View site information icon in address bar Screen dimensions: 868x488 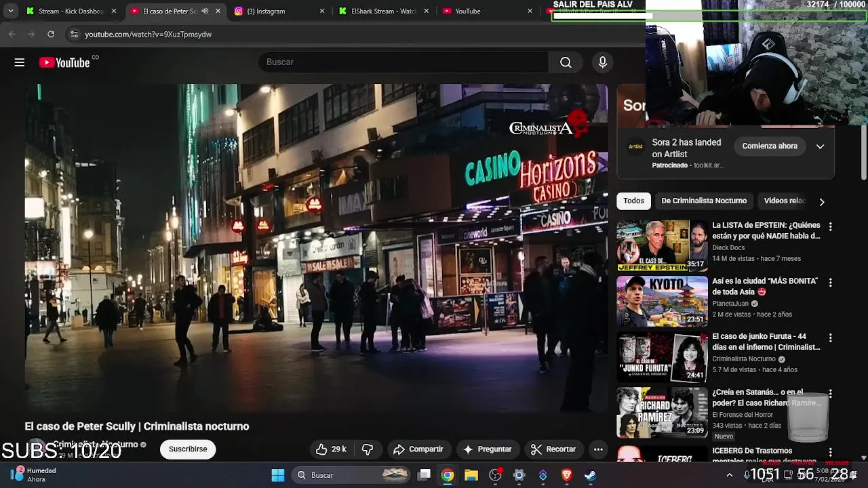click(x=73, y=34)
